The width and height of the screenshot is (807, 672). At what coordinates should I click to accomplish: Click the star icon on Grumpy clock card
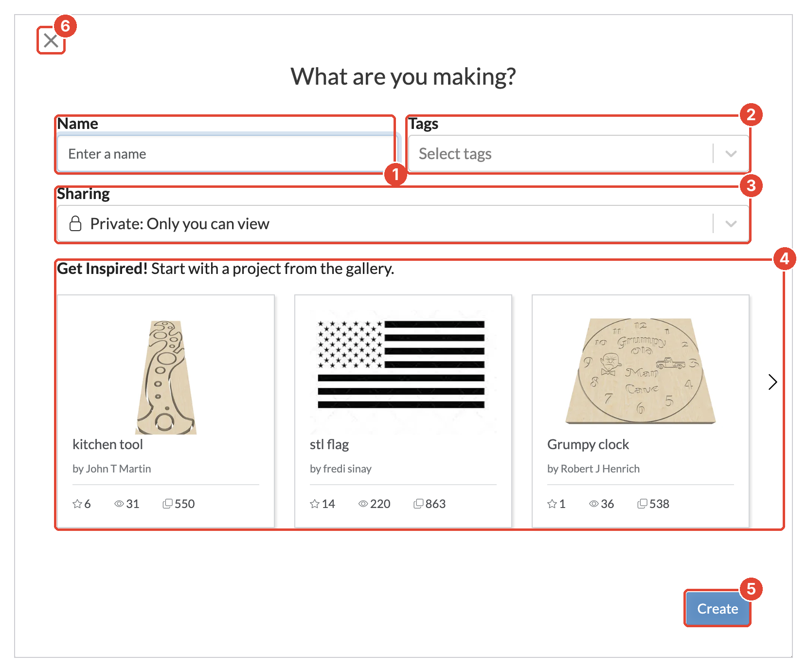pos(552,504)
